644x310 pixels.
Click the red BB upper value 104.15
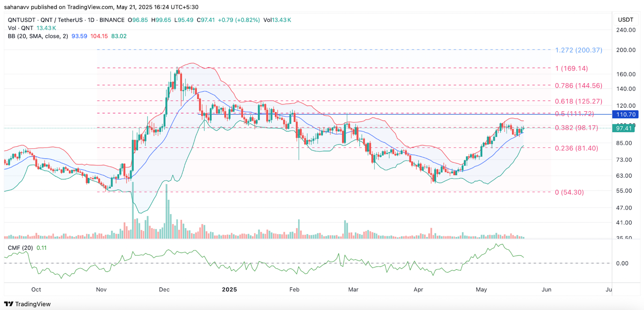pyautogui.click(x=99, y=36)
